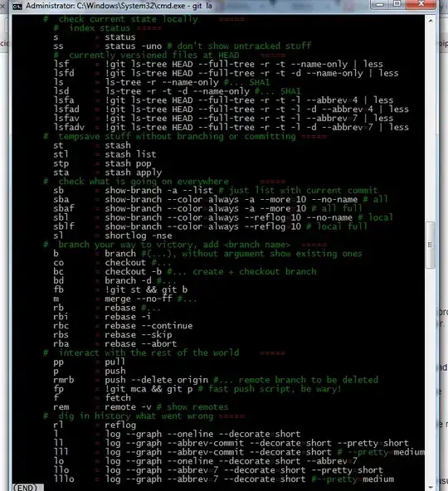Click the 'lsfad' alias name
Image resolution: width=448 pixels, height=491 pixels.
click(66, 109)
